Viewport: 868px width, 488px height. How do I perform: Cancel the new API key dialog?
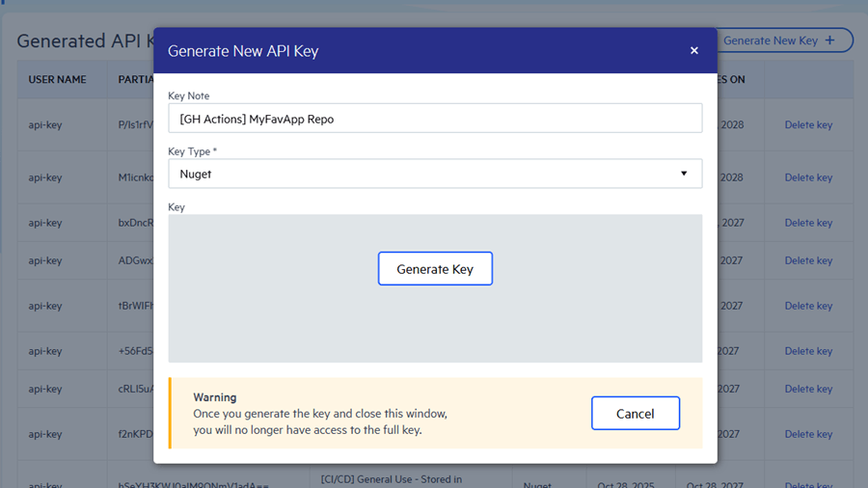[635, 413]
